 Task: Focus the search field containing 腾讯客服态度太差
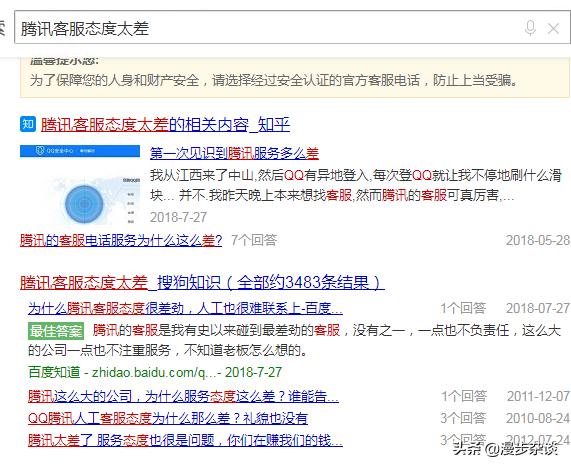(x=292, y=27)
